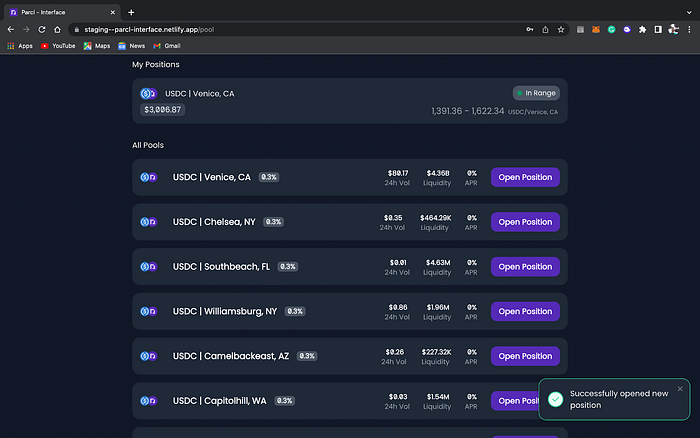The width and height of the screenshot is (700, 438).
Task: Click the key password icon in address bar
Action: [529, 29]
